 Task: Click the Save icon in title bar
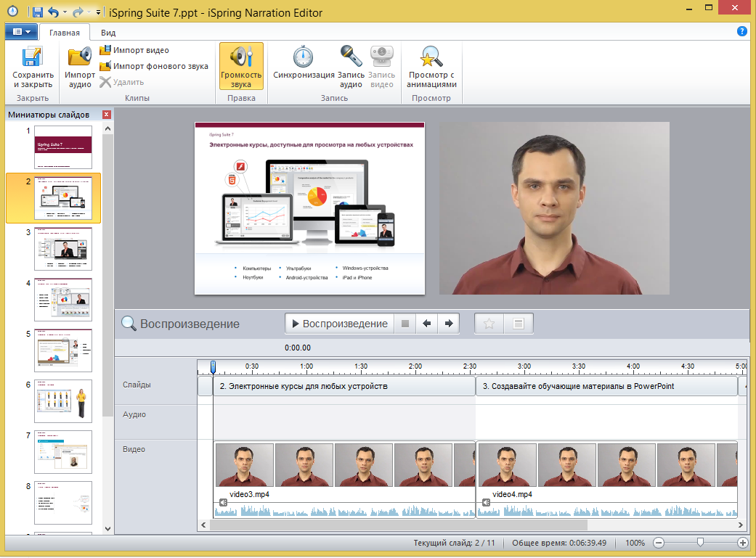click(37, 12)
